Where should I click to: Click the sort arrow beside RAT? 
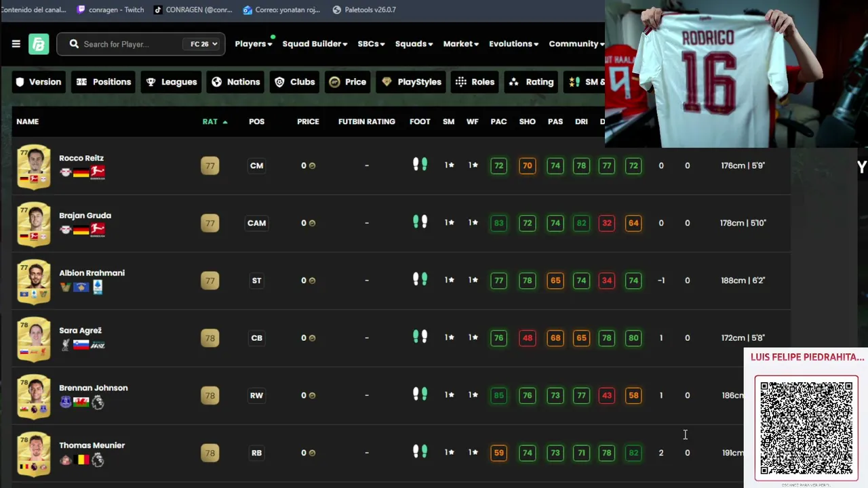225,122
